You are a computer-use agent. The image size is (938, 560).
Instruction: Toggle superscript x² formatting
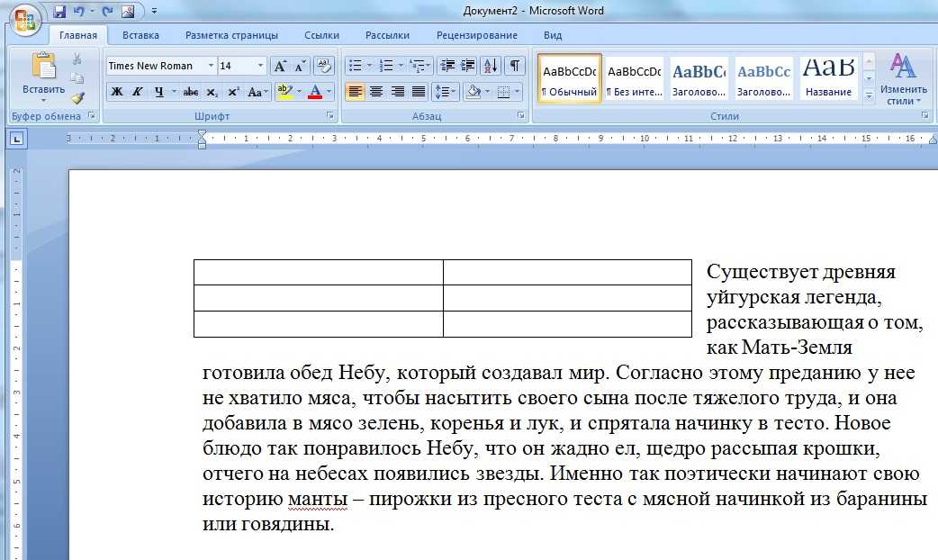[233, 92]
